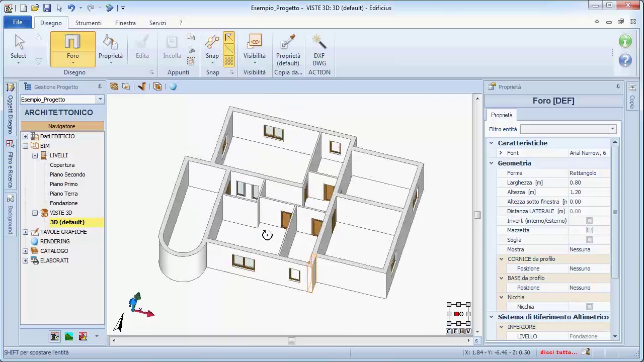The width and height of the screenshot is (644, 362).
Task: Expand the Dati EDIFICIO tree node
Action: [x=25, y=136]
